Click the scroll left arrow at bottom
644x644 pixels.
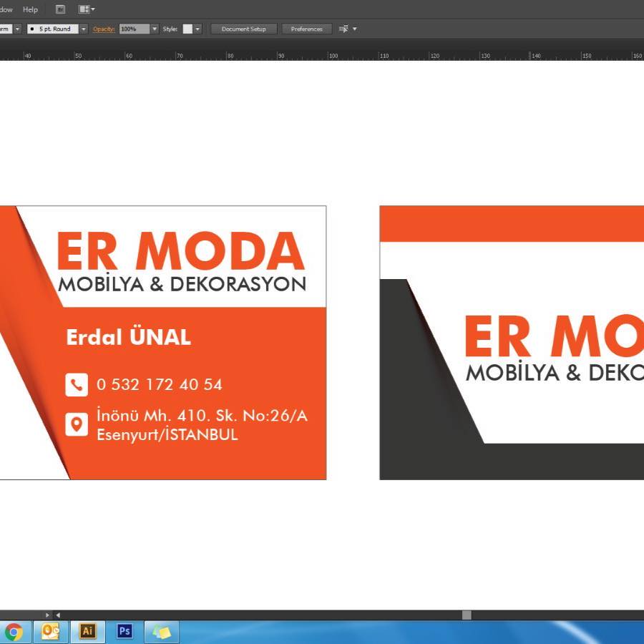point(58,615)
